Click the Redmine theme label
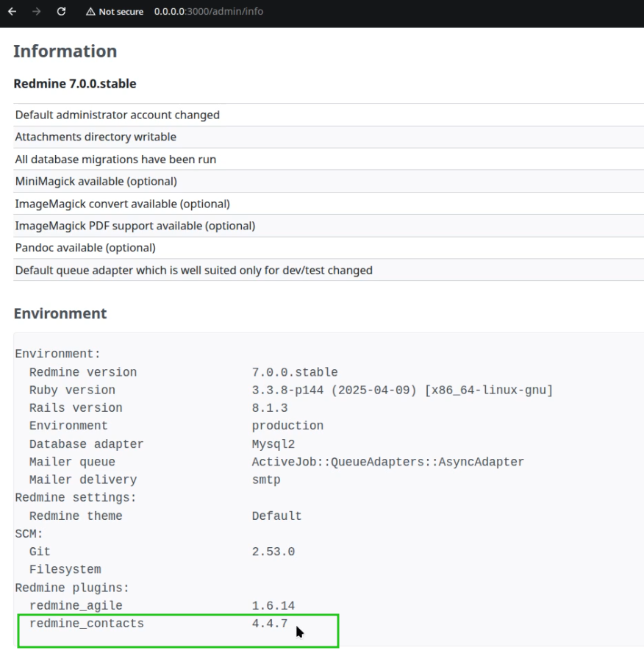The image size is (644, 667). tap(76, 516)
